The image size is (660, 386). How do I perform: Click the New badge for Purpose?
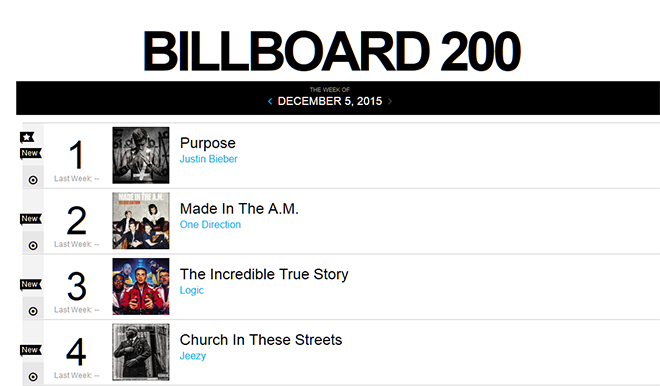tap(31, 153)
